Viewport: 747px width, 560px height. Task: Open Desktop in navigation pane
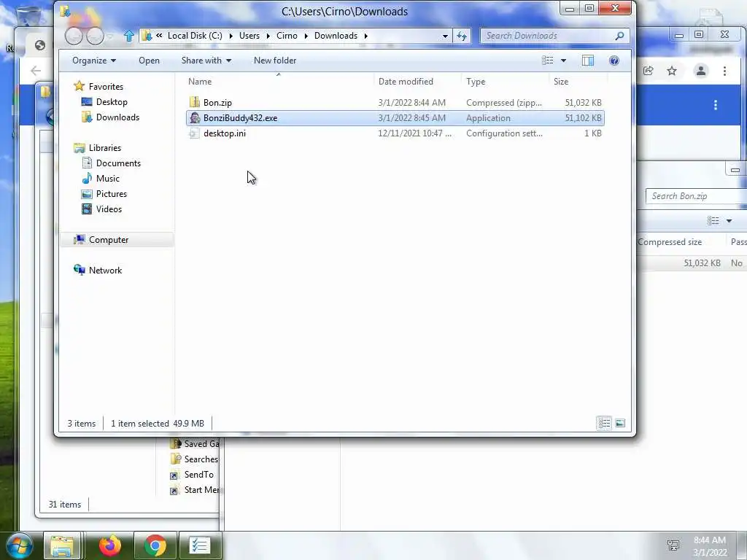[x=112, y=102]
